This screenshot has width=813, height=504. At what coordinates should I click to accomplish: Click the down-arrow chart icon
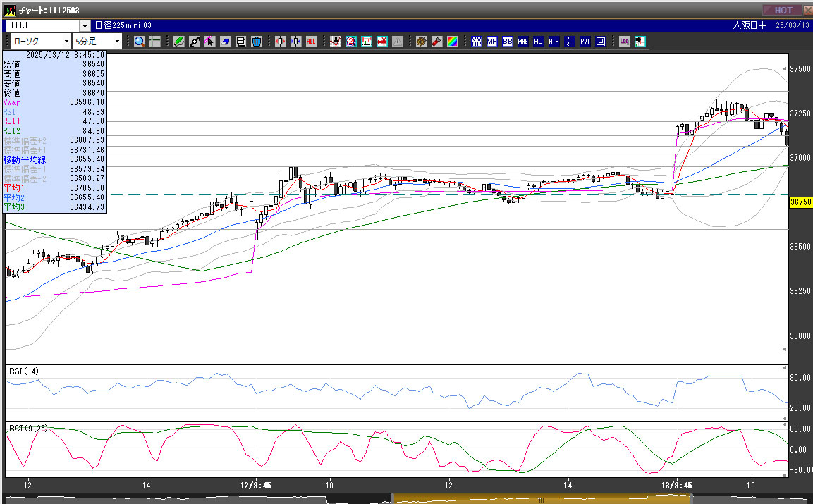pos(336,42)
